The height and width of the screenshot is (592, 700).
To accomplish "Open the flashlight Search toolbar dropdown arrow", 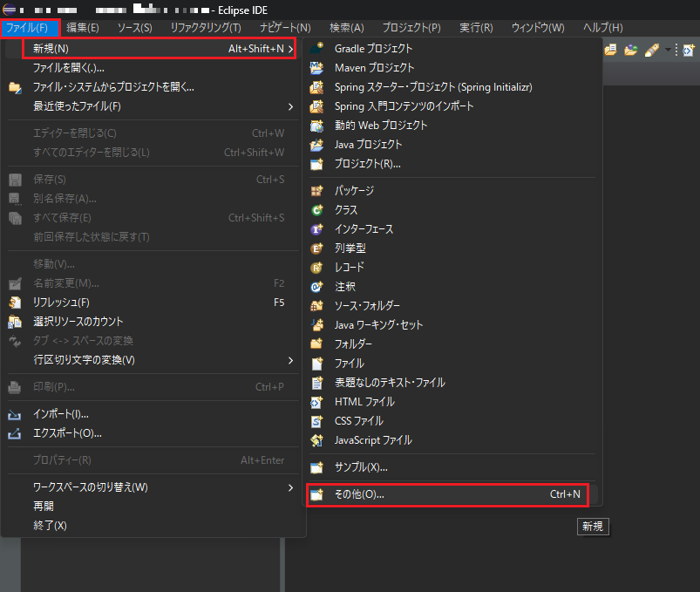I will click(668, 50).
